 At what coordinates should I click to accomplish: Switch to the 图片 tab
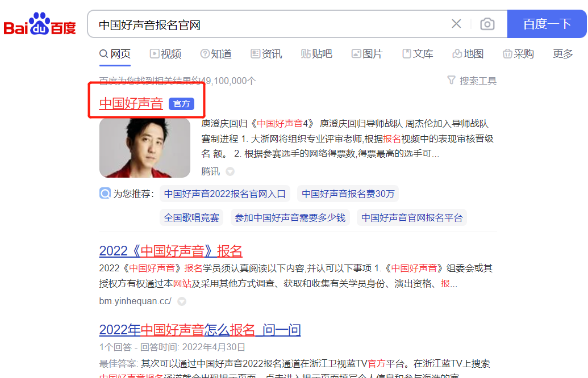[367, 54]
